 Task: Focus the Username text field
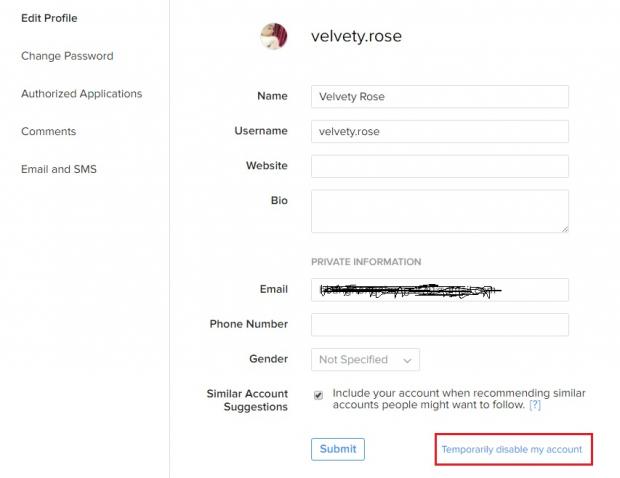point(440,132)
